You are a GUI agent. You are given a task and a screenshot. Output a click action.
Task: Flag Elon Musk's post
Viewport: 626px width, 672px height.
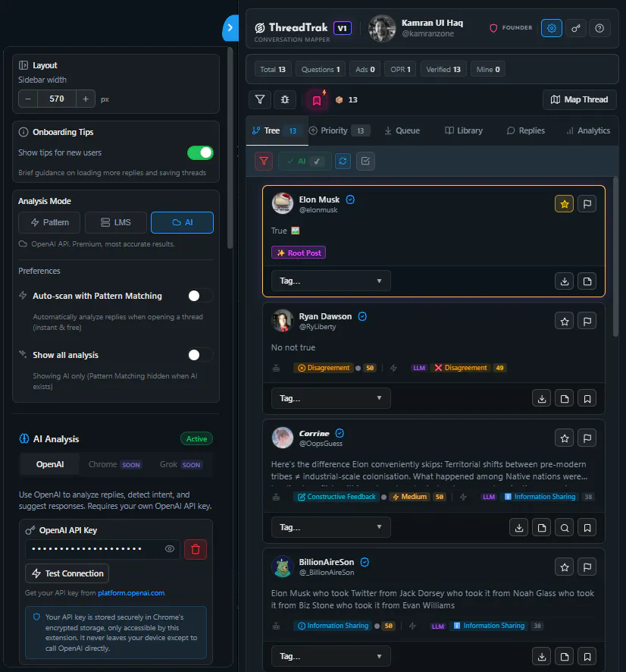pyautogui.click(x=587, y=204)
